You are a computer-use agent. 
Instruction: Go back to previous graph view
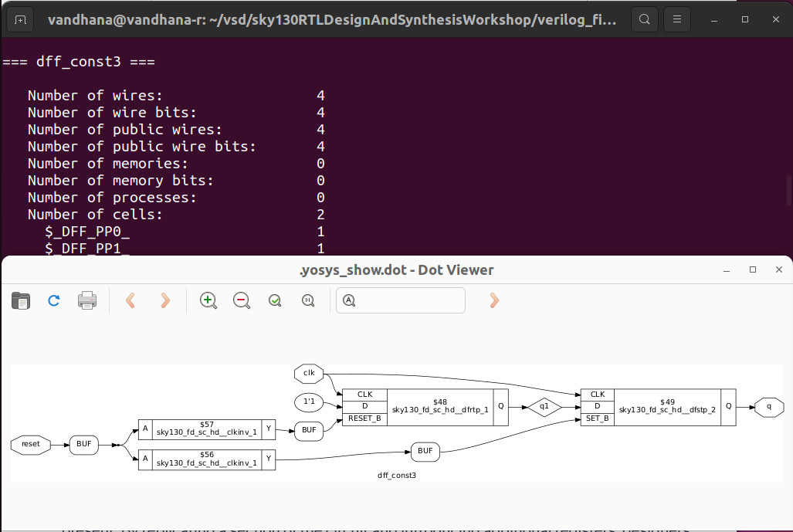pos(131,300)
